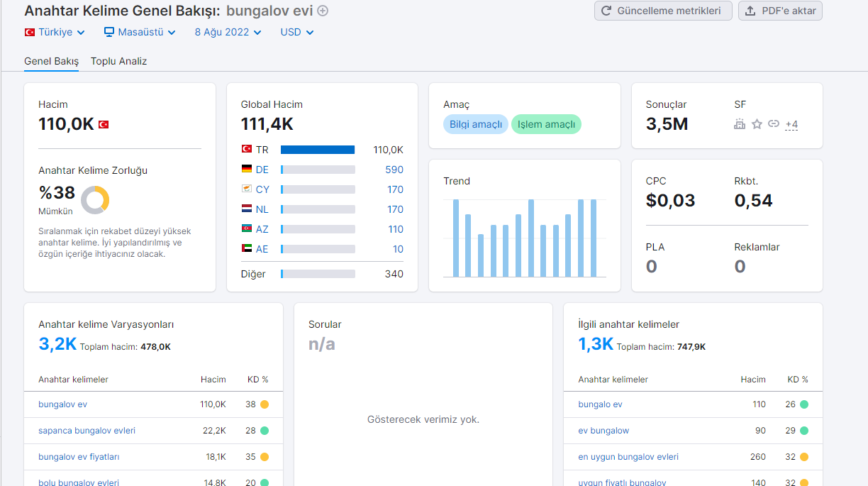Click the refresh icon in Güncelleme metrikleri
This screenshot has height=486, width=868.
pos(606,11)
